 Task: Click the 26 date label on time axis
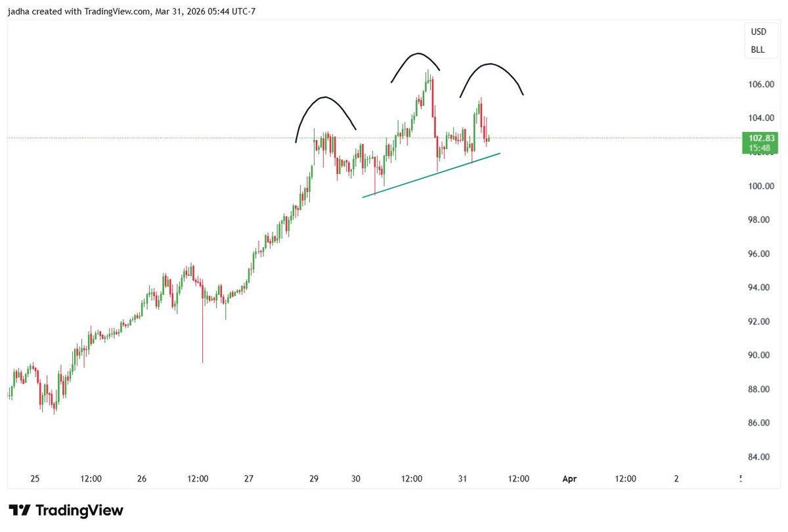(142, 479)
